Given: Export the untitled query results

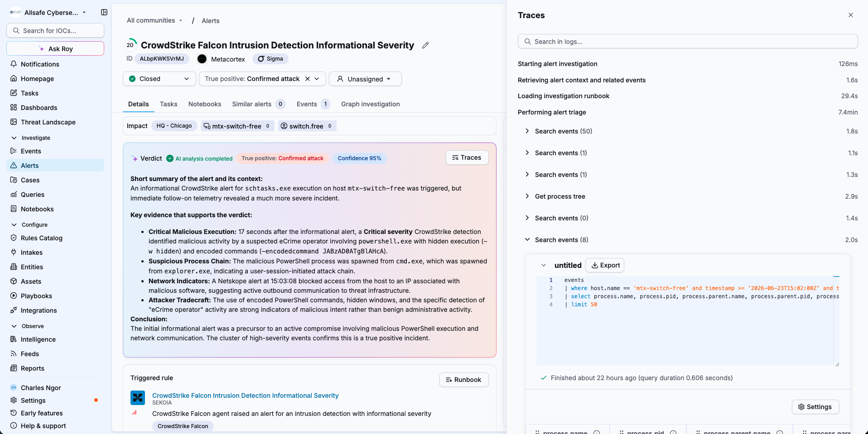Looking at the screenshot, I should pyautogui.click(x=605, y=265).
